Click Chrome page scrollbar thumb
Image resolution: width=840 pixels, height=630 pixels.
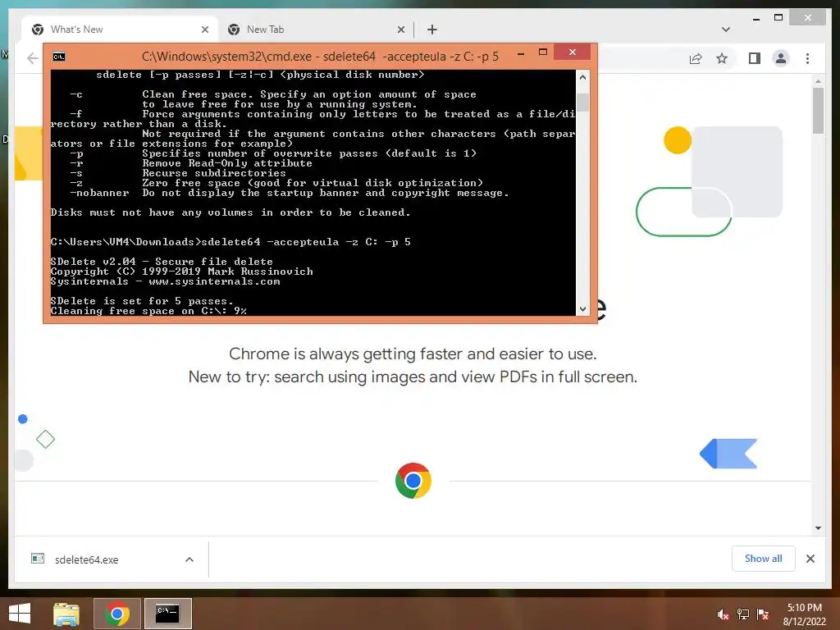818,111
